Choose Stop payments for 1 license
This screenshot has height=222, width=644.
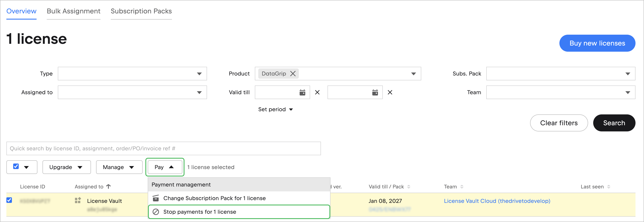pyautogui.click(x=199, y=212)
